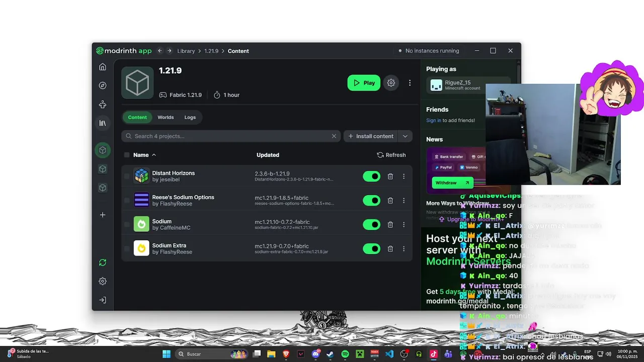Click the Withdraw button in News
This screenshot has height=362, width=644.
pyautogui.click(x=452, y=183)
